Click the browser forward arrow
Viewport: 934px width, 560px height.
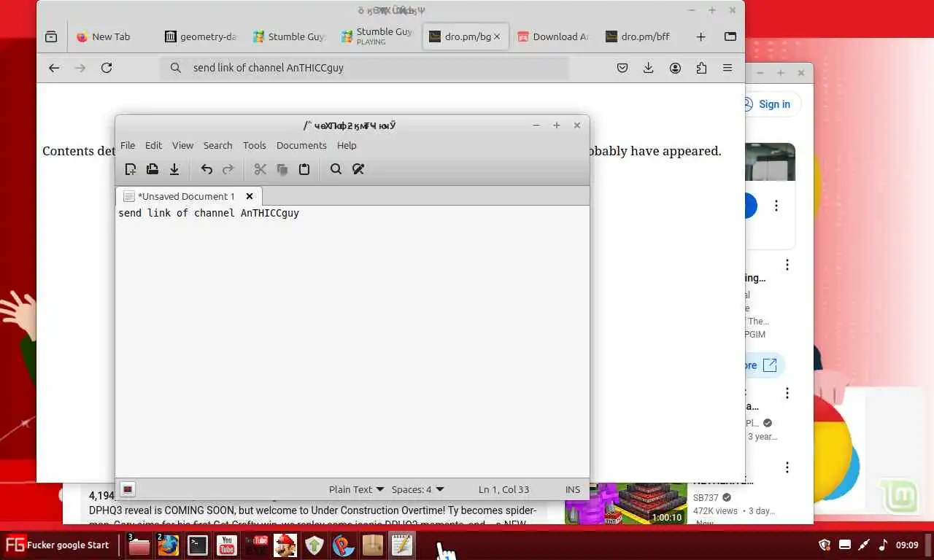click(x=80, y=68)
